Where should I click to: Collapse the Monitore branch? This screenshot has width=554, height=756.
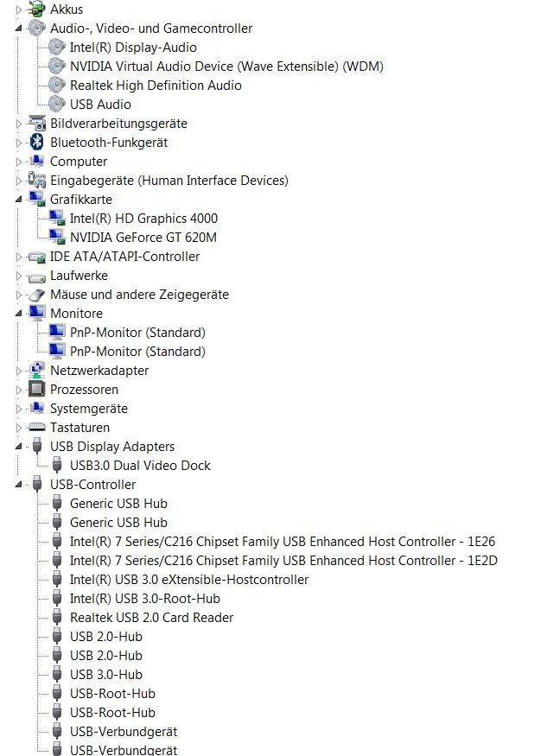[x=18, y=314]
